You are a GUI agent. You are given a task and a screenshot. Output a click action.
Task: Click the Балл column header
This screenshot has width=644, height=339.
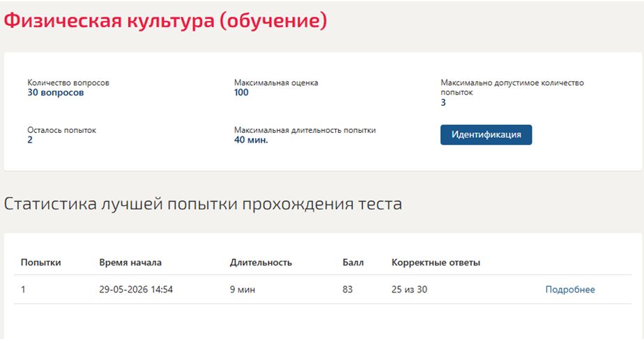click(353, 262)
